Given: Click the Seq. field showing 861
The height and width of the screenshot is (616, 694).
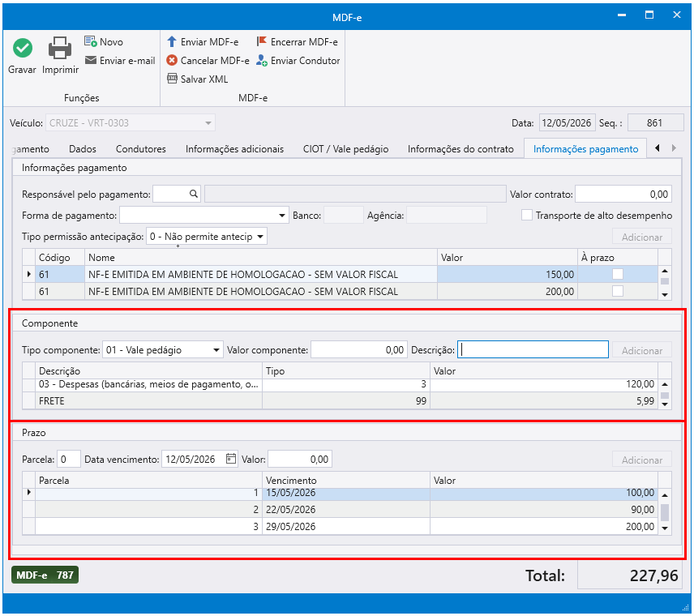Looking at the screenshot, I should pos(656,123).
